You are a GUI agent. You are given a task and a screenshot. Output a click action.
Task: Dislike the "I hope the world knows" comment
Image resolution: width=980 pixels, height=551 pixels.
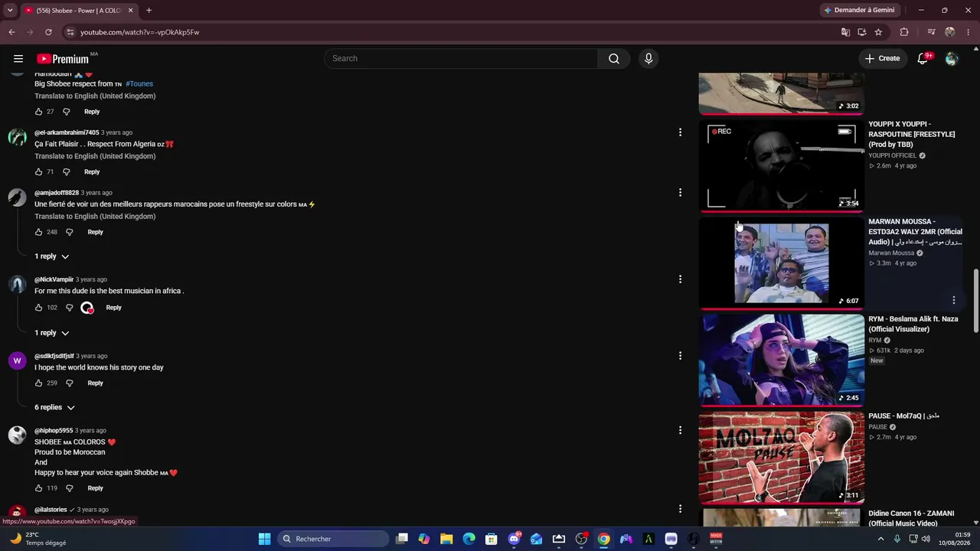(70, 383)
